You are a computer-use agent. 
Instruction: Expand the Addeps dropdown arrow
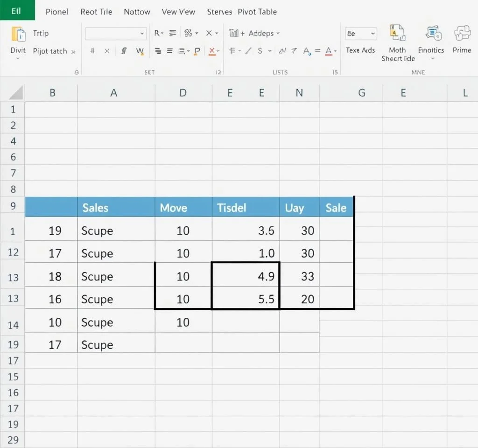pos(278,34)
